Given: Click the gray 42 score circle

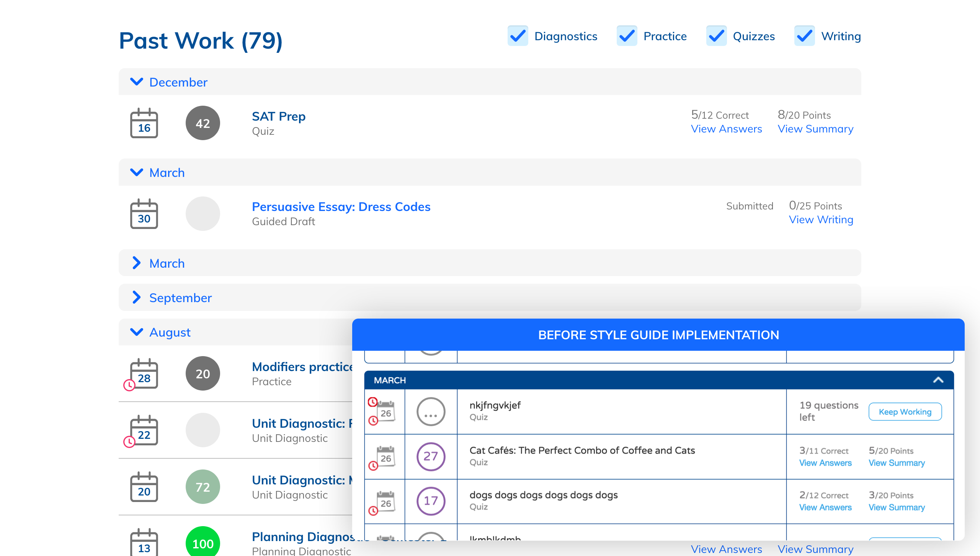Looking at the screenshot, I should tap(203, 123).
